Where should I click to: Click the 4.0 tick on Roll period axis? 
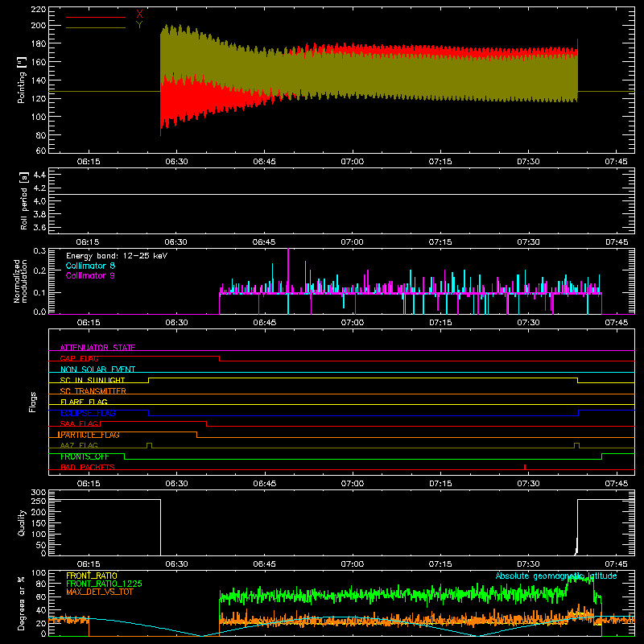[39, 201]
